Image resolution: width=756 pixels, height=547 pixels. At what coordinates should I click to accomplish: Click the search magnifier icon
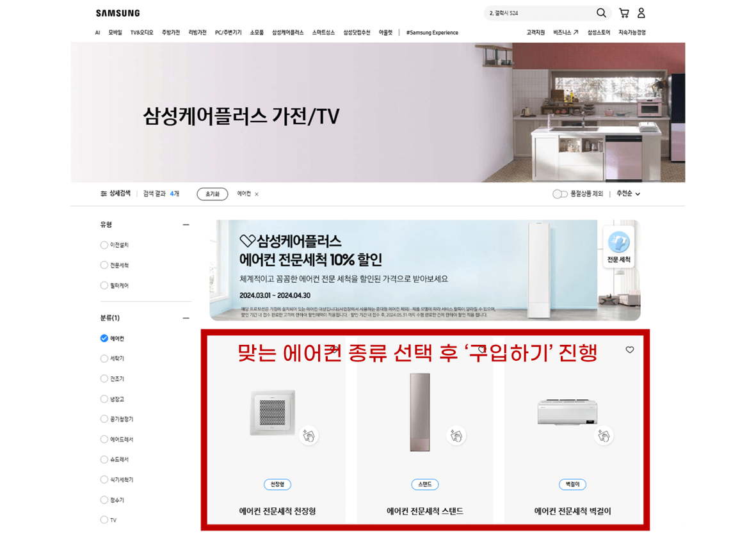pos(601,13)
